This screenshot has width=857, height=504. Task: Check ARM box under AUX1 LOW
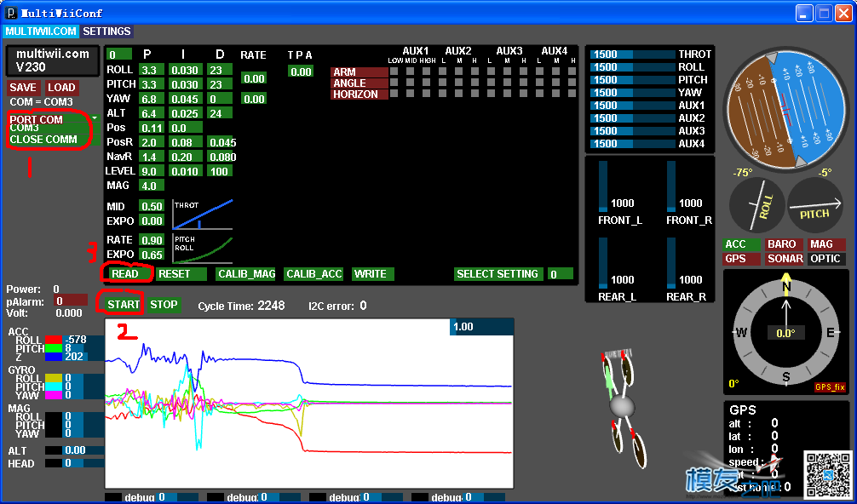click(394, 72)
